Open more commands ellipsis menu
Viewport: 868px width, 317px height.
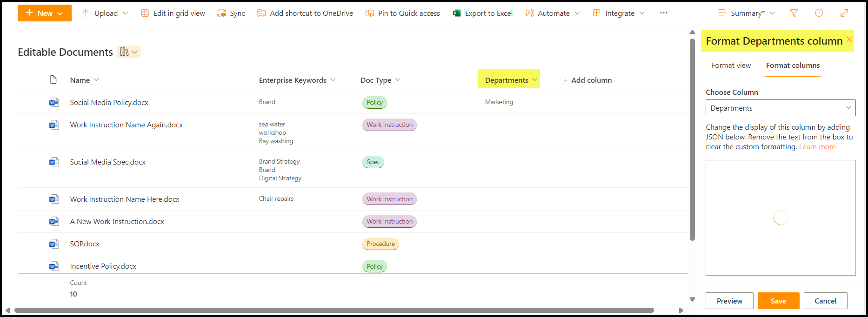point(663,13)
